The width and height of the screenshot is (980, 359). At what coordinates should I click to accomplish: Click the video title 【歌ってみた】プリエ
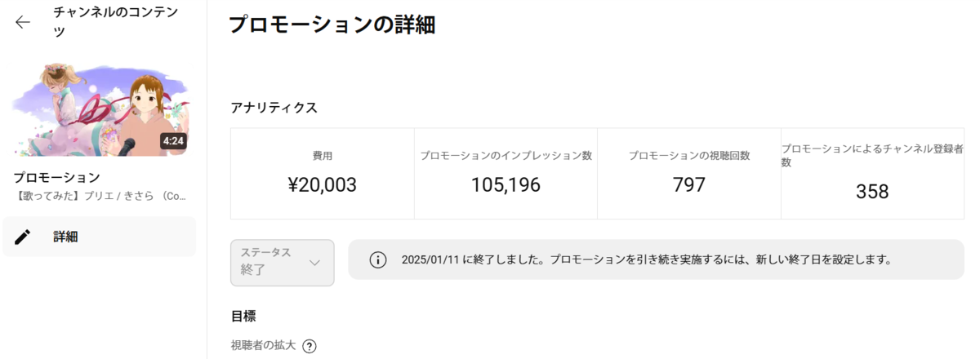[x=101, y=197]
